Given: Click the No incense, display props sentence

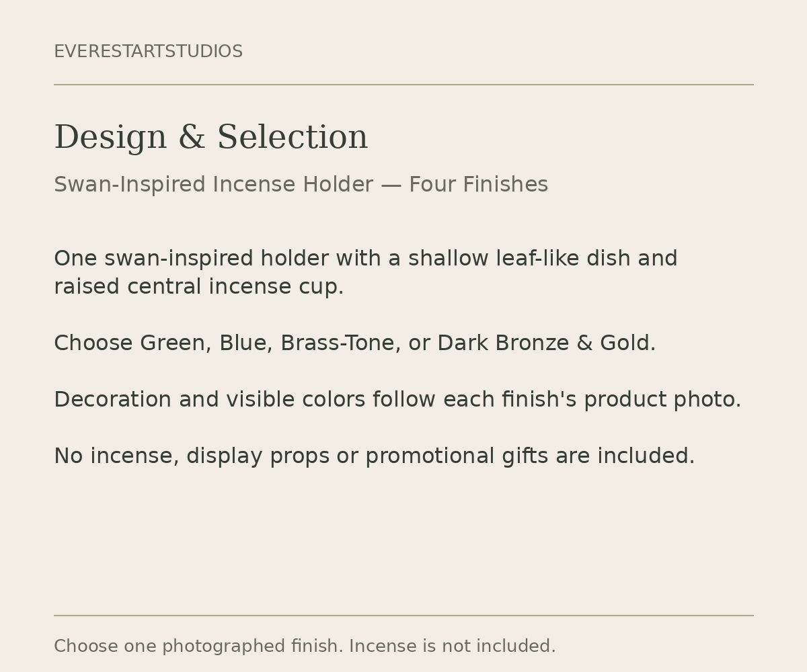Looking at the screenshot, I should click(374, 456).
